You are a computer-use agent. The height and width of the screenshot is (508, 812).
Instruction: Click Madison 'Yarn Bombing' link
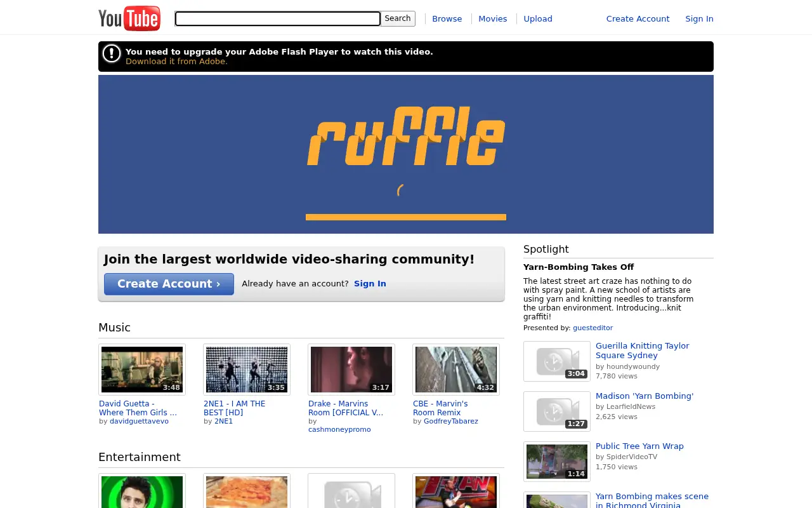(x=645, y=396)
